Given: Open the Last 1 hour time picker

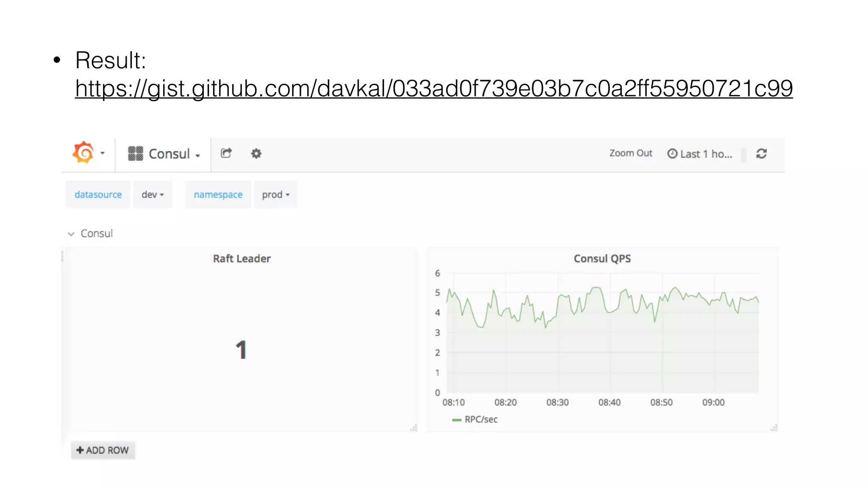Looking at the screenshot, I should (700, 154).
